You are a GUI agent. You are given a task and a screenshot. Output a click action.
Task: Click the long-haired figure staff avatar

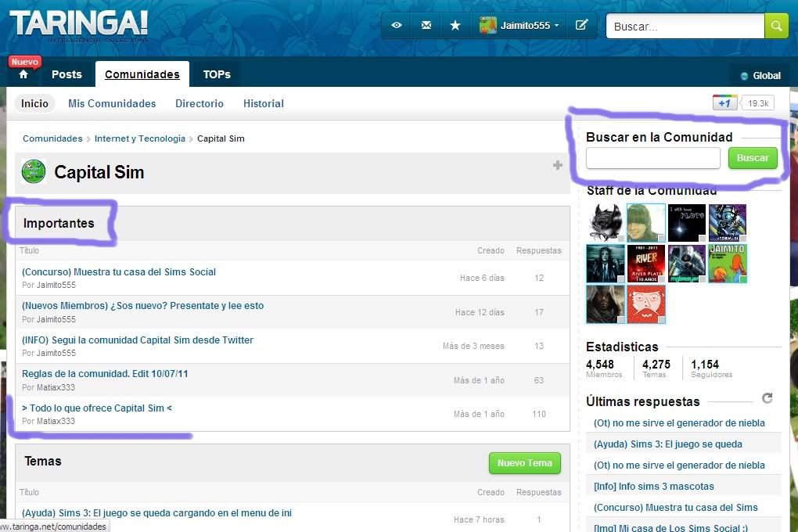tap(605, 263)
